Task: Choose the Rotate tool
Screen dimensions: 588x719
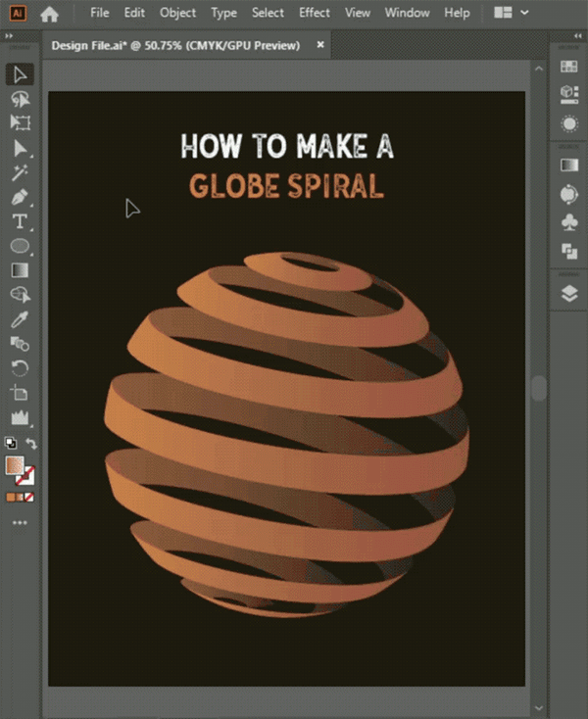Action: (20, 367)
